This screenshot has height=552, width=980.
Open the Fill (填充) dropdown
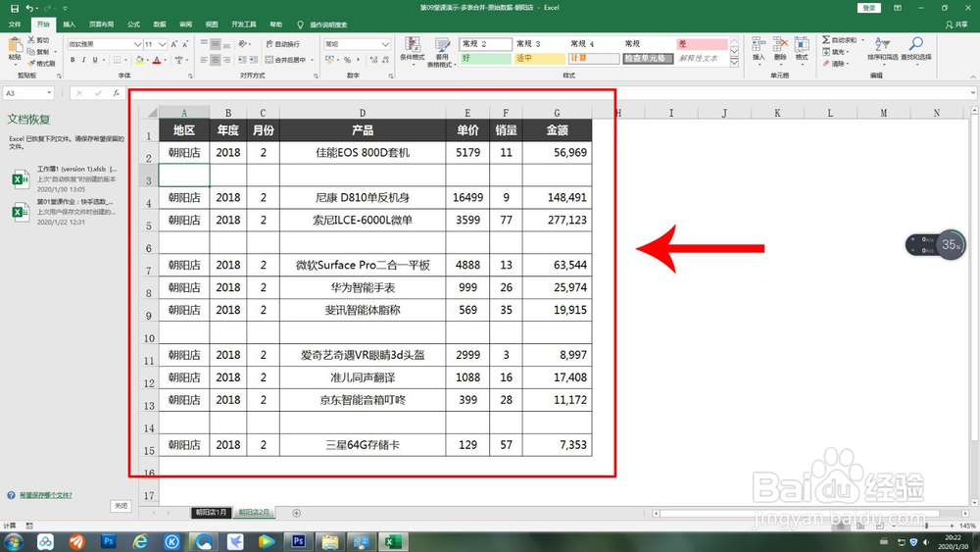point(834,52)
